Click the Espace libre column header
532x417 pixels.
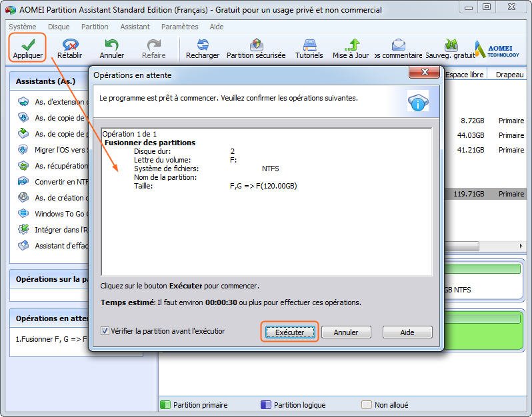coord(465,75)
